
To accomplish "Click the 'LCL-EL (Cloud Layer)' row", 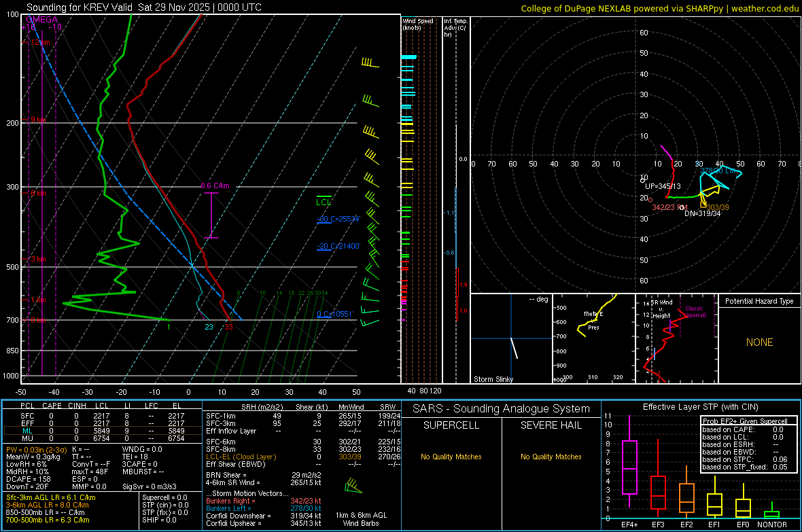I will tap(303, 457).
